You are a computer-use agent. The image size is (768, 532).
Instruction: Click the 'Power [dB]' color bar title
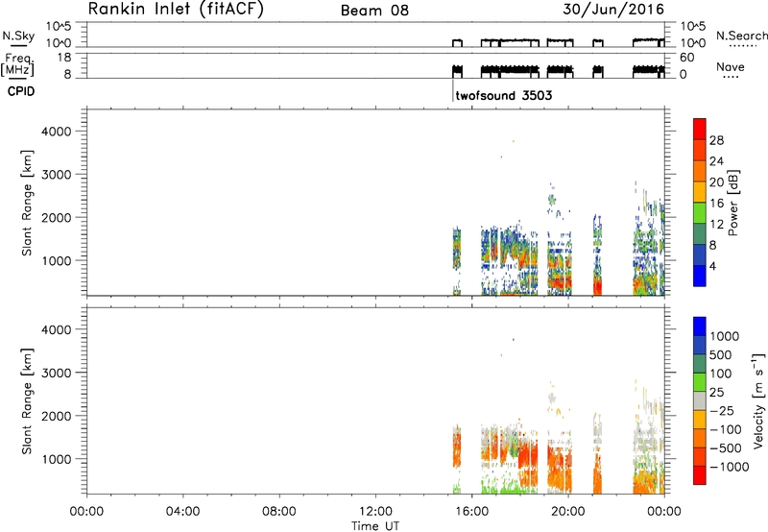[x=732, y=203]
